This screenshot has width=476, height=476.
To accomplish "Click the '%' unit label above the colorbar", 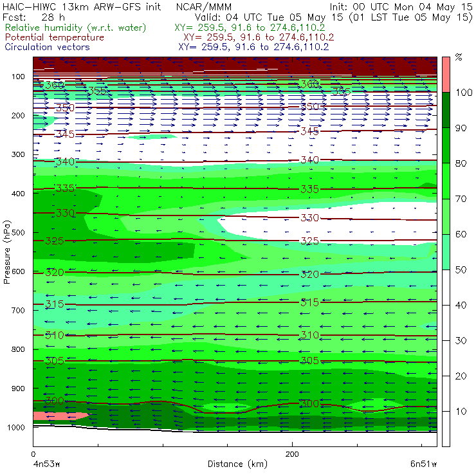I will click(459, 57).
